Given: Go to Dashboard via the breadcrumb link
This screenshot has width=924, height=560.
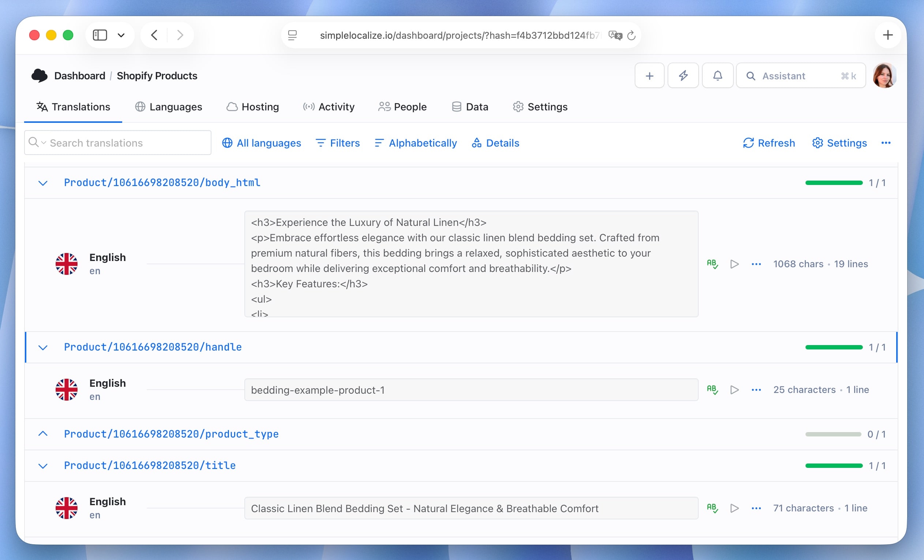Looking at the screenshot, I should (x=79, y=75).
